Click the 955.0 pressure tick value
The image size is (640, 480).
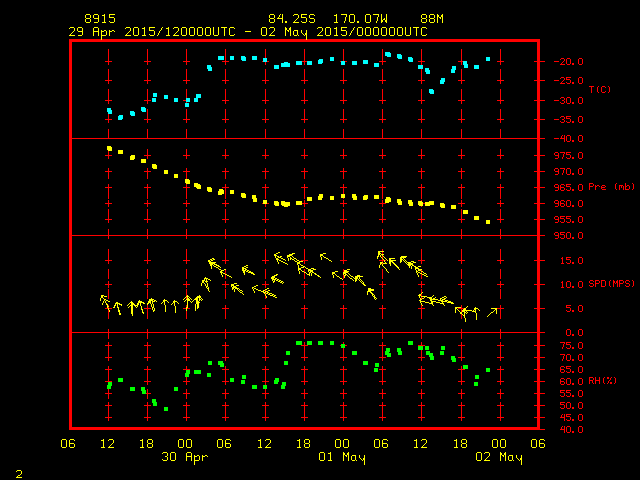(x=569, y=220)
